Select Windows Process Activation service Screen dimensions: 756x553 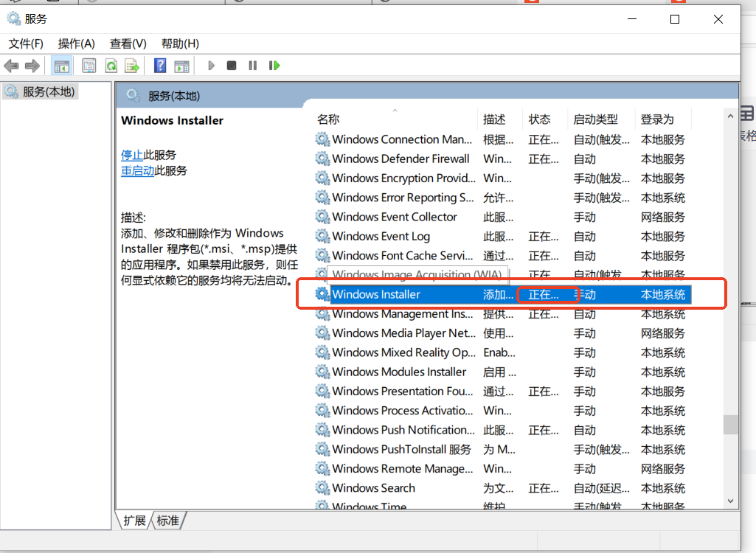coord(503,410)
